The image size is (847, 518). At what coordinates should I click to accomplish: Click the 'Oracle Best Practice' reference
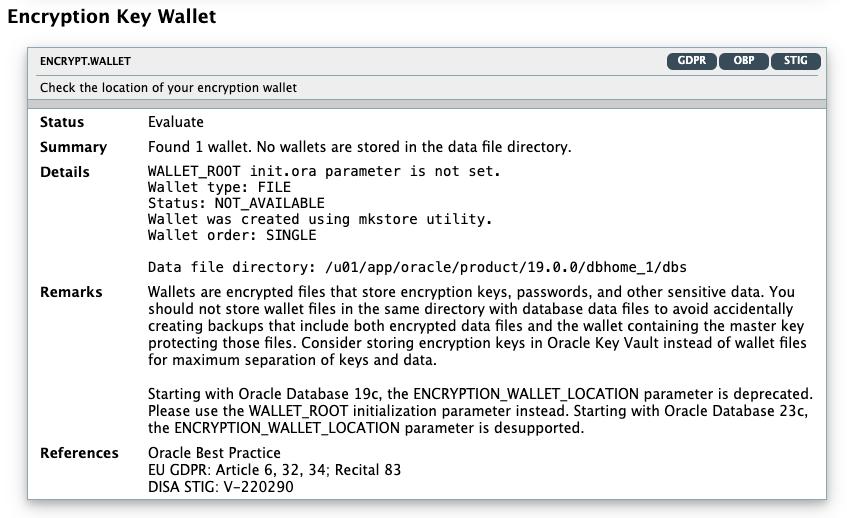tap(214, 453)
